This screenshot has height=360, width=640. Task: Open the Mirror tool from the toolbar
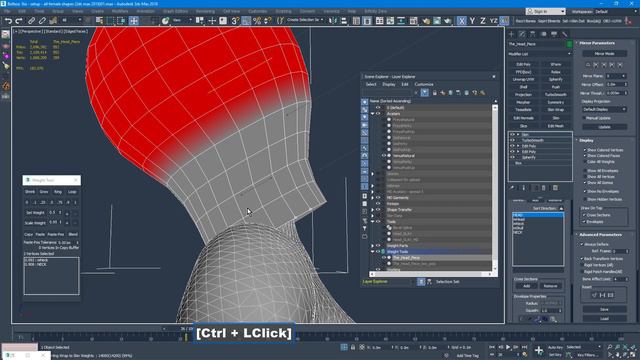[333, 20]
